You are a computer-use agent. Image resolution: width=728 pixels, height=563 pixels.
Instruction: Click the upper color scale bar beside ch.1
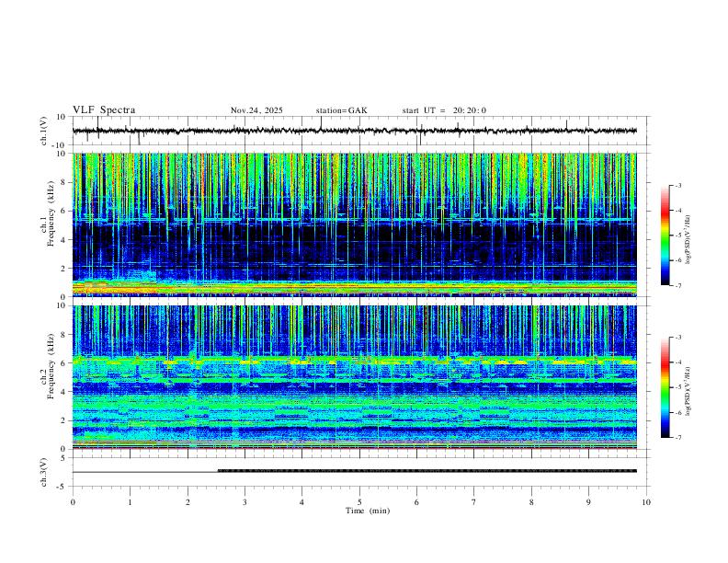(x=665, y=236)
